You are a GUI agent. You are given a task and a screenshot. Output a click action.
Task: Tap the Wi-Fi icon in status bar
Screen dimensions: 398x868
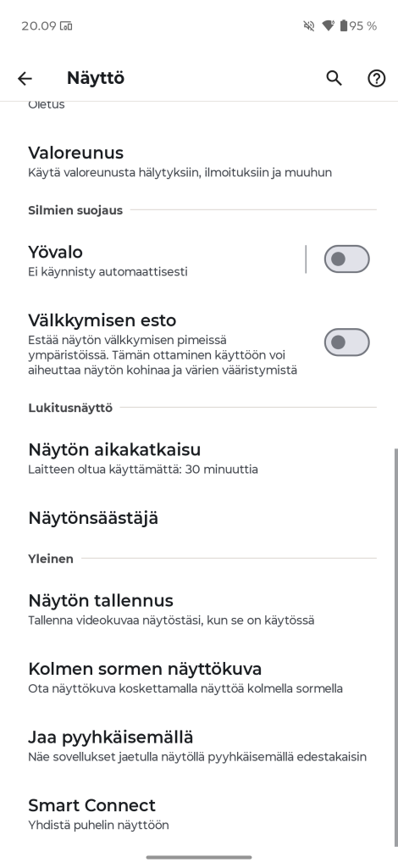pyautogui.click(x=328, y=25)
